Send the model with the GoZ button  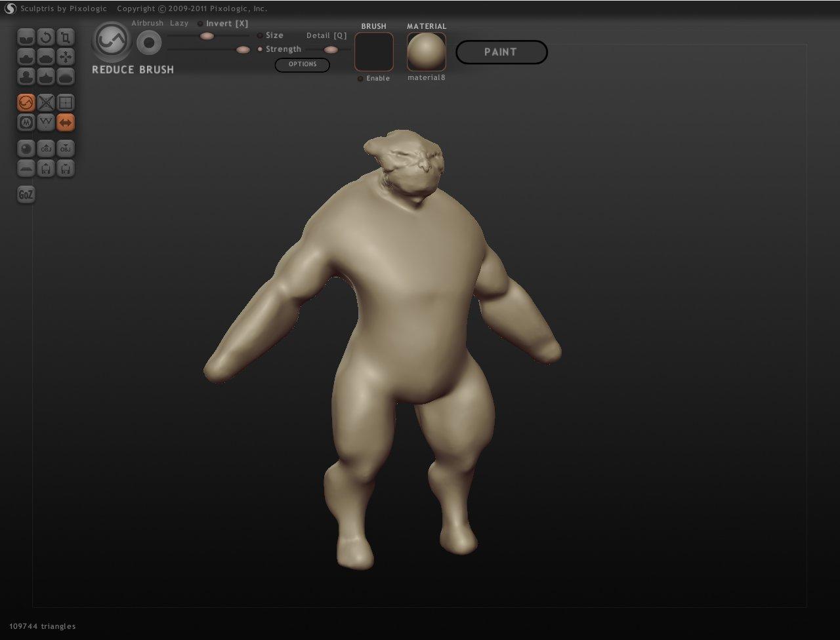tap(26, 194)
